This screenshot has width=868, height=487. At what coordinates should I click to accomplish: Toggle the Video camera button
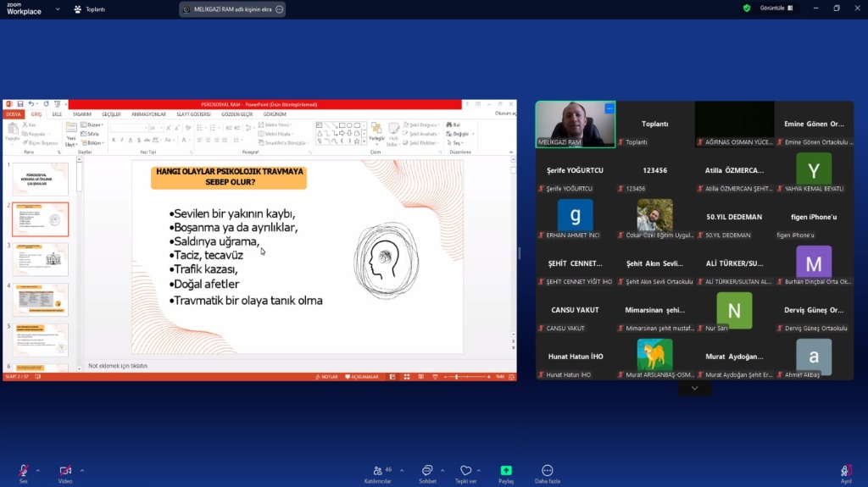point(65,471)
